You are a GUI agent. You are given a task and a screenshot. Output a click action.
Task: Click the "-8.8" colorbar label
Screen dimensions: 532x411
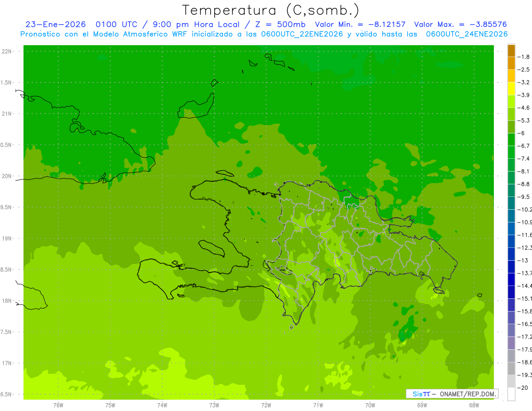click(x=524, y=184)
